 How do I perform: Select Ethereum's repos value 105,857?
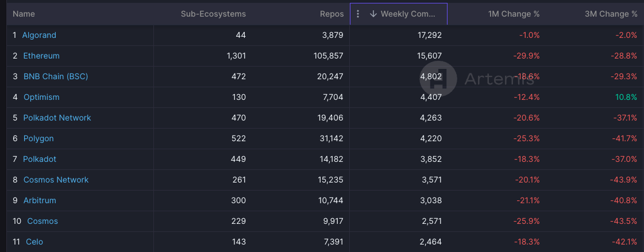[328, 56]
